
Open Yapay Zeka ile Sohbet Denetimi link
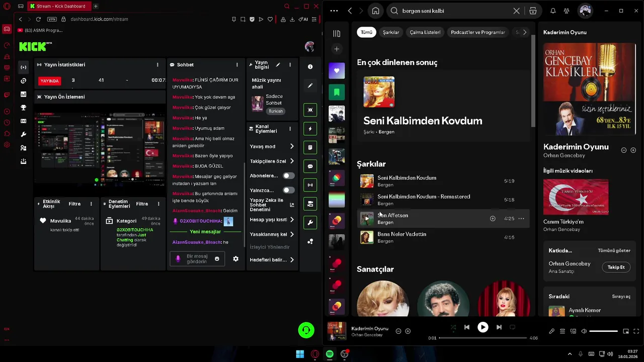[x=272, y=205]
